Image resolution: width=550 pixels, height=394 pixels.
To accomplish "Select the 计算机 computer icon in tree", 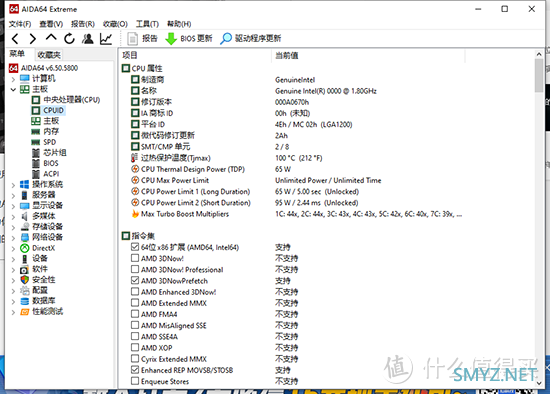I will 25,78.
